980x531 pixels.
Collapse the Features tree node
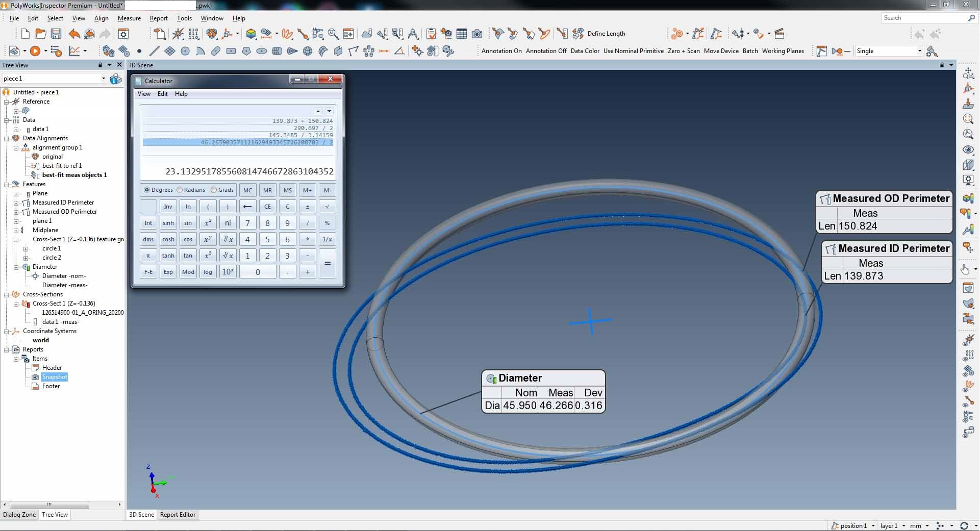click(7, 184)
